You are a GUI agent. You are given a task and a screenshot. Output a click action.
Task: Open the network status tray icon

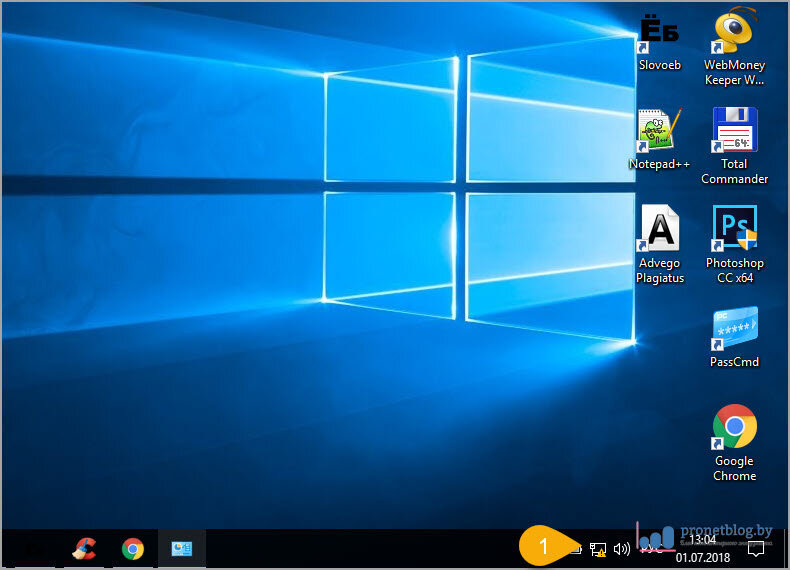598,549
